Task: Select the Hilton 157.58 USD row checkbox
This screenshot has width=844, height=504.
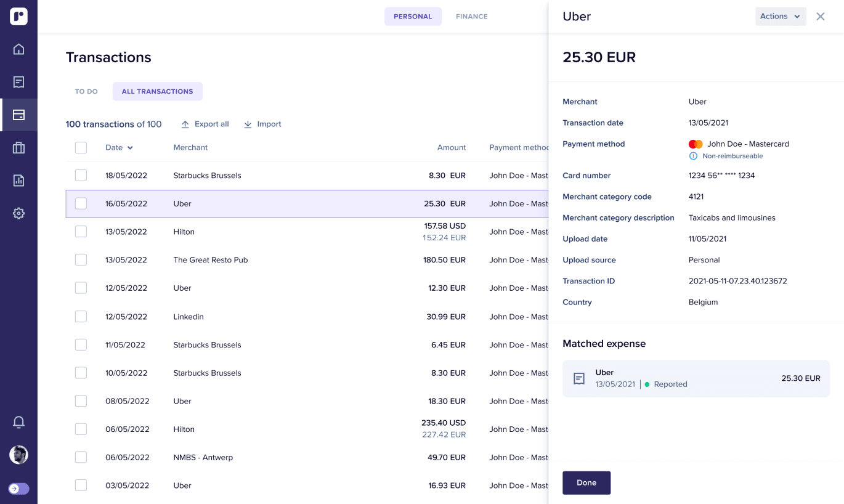Action: pos(81,232)
